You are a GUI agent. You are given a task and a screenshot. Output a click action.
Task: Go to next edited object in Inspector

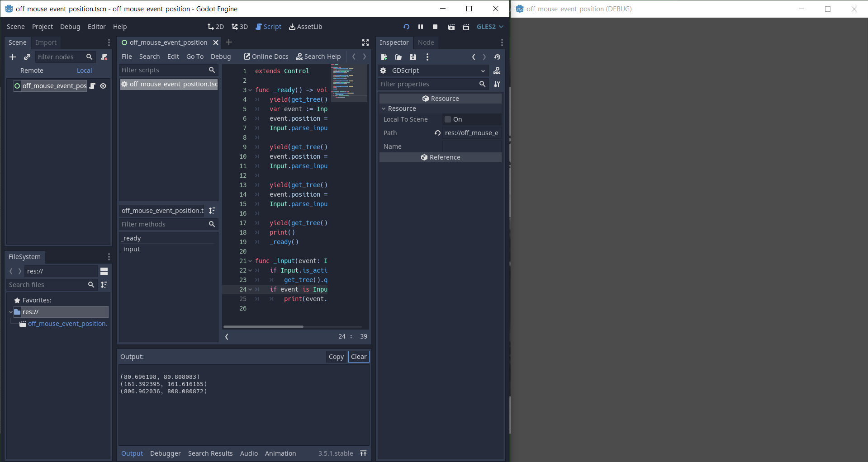[484, 57]
